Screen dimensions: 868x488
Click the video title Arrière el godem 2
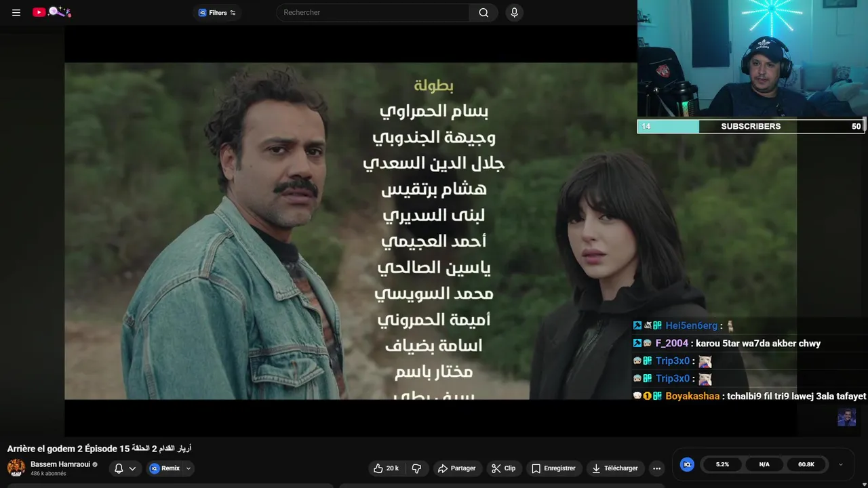click(99, 449)
